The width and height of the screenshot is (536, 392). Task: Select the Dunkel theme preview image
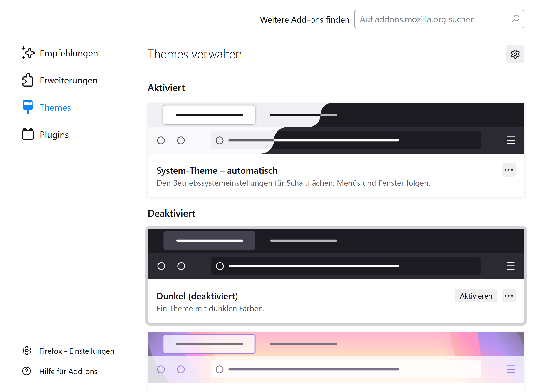coord(336,254)
